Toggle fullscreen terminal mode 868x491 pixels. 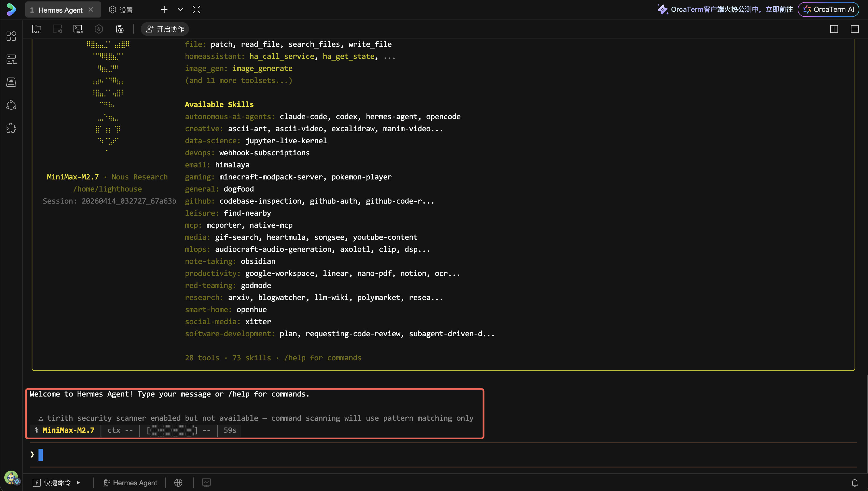[x=196, y=9]
